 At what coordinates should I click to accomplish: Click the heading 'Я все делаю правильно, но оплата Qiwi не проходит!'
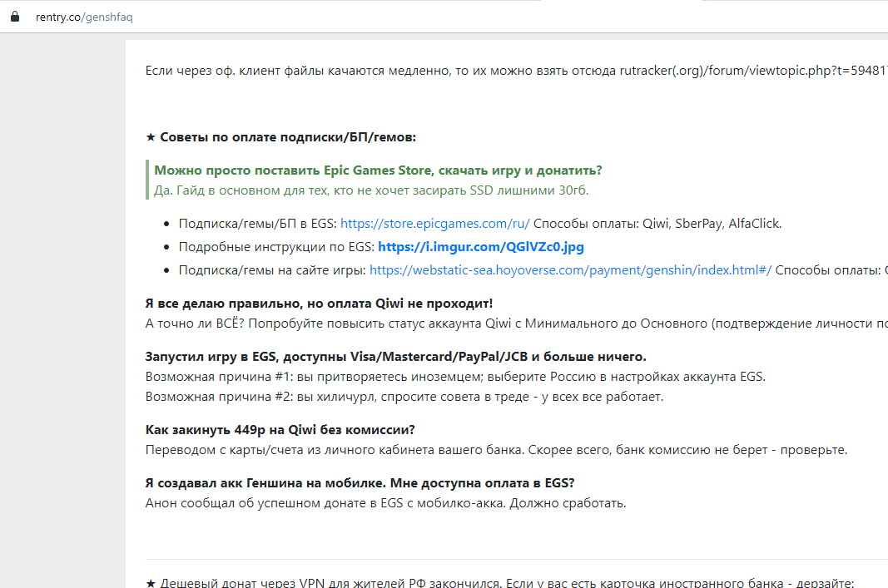[319, 304]
